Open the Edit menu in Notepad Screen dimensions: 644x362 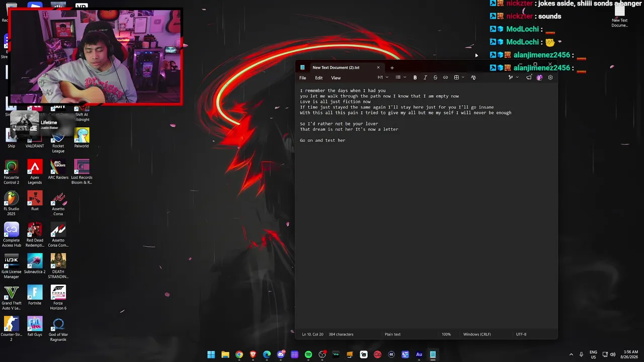(319, 78)
